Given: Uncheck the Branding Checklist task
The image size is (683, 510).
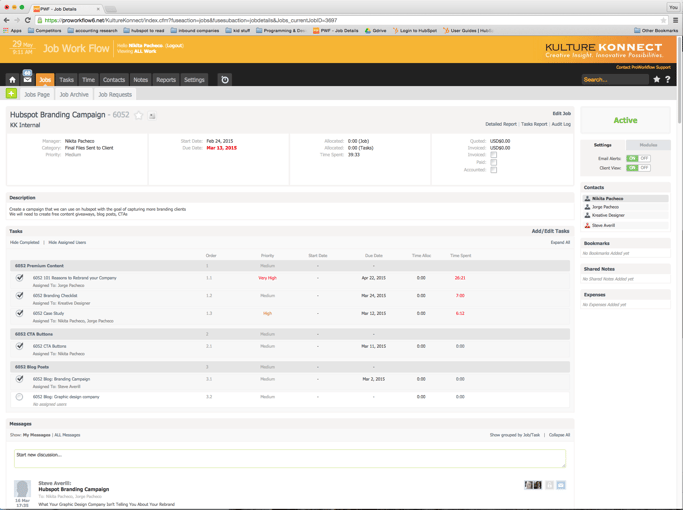Looking at the screenshot, I should pyautogui.click(x=20, y=295).
